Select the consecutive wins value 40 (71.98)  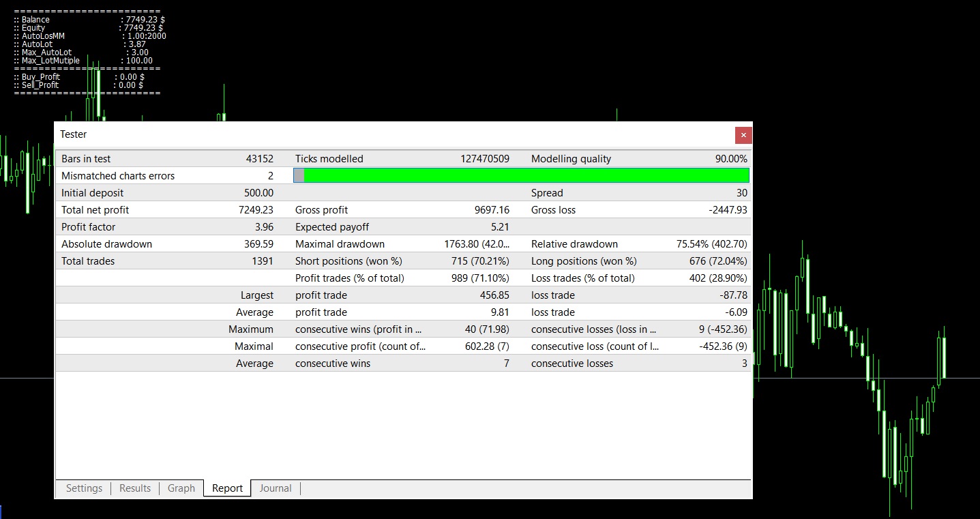point(487,329)
